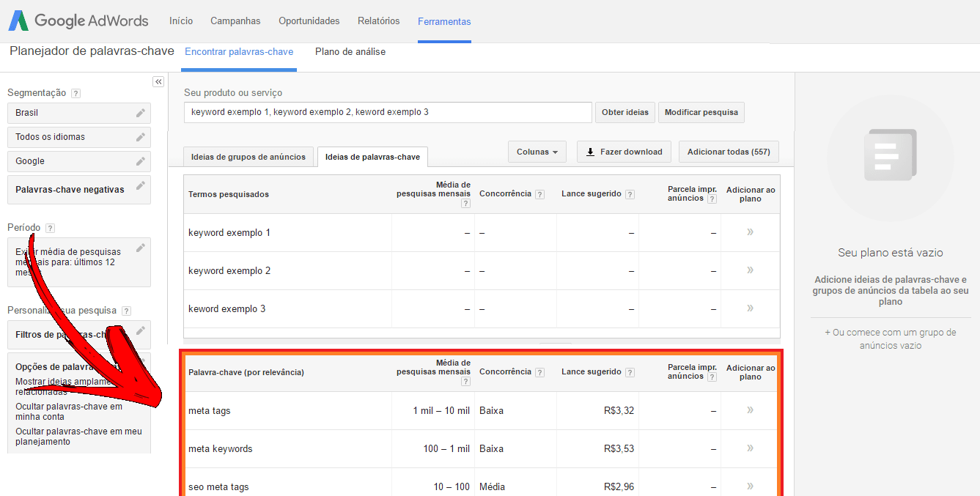Click the Média competition value

[x=492, y=486]
